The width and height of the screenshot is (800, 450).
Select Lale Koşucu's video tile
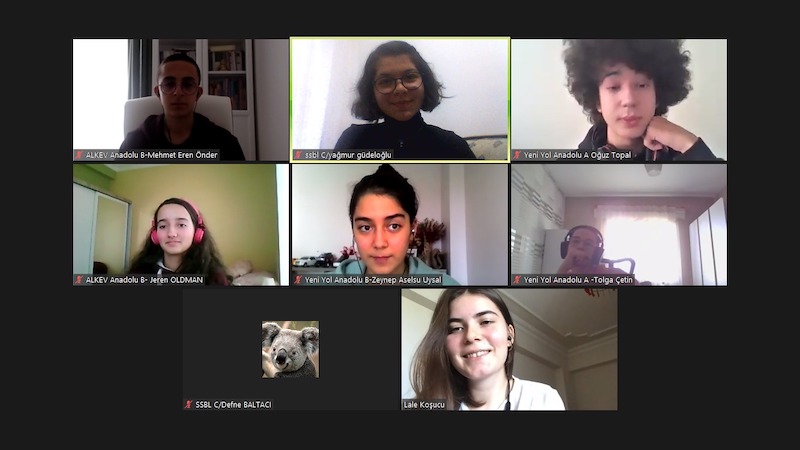509,349
